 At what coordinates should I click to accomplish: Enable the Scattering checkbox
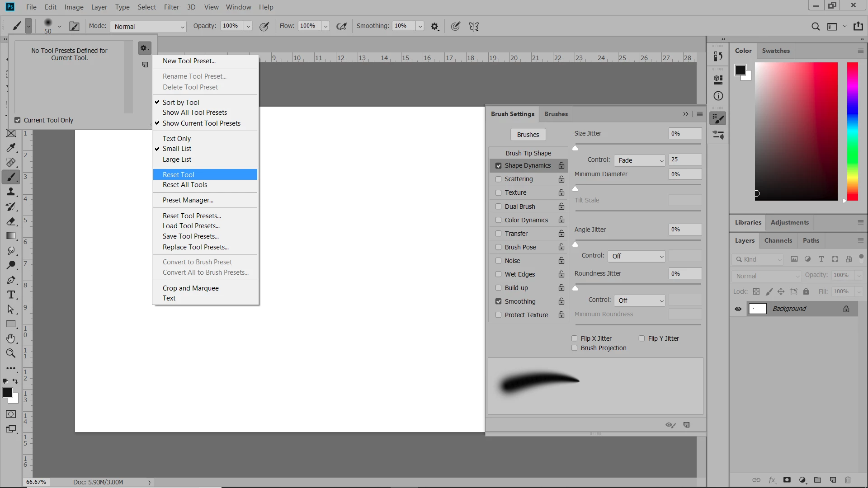(x=498, y=179)
